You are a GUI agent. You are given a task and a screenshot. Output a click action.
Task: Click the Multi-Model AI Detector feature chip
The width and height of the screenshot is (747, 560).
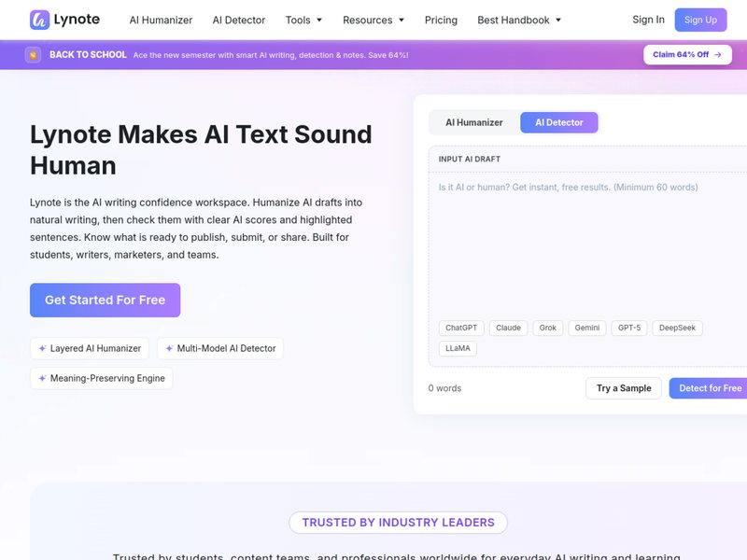(x=220, y=348)
